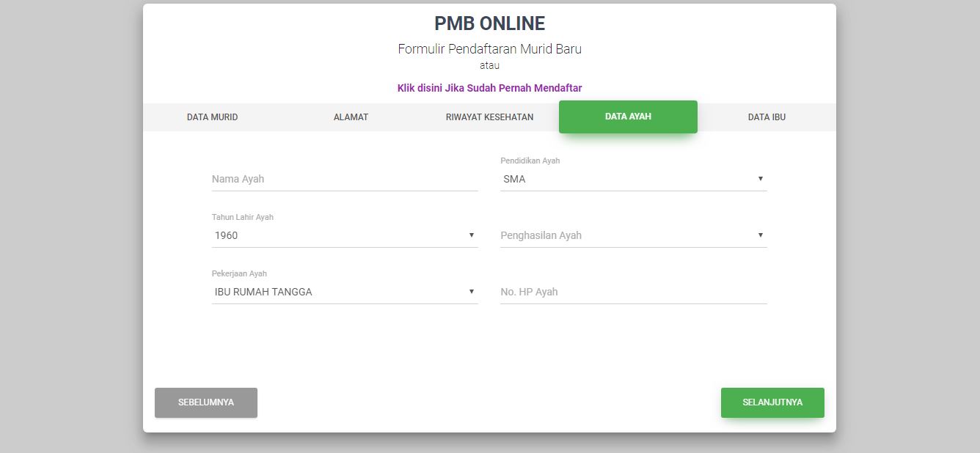The width and height of the screenshot is (980, 453).
Task: Click the IBU RUMAH TANGGA occupation value
Action: click(263, 292)
